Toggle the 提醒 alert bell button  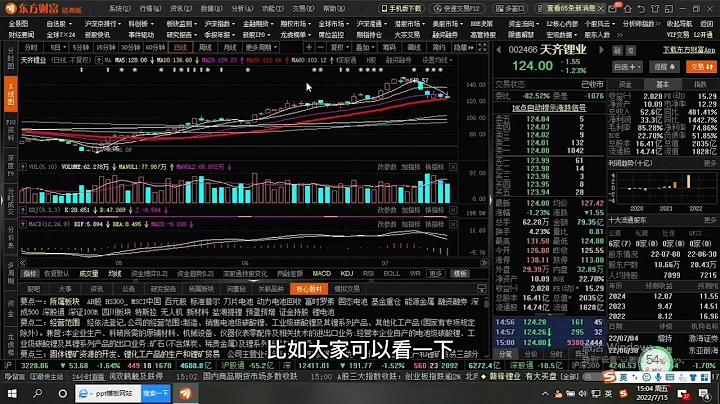[x=664, y=67]
